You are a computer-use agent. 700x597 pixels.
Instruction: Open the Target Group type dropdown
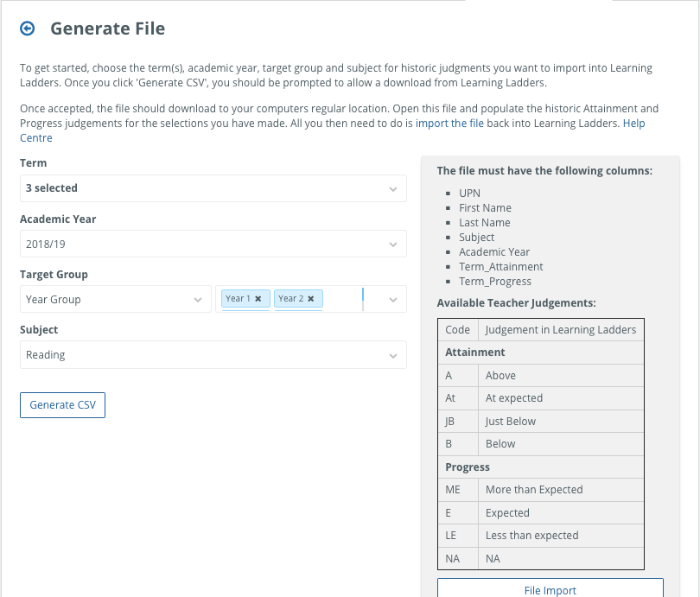point(108,300)
